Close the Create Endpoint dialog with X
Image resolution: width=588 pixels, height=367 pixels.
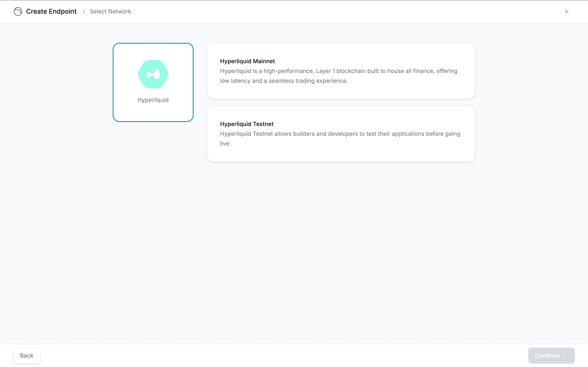tap(567, 11)
